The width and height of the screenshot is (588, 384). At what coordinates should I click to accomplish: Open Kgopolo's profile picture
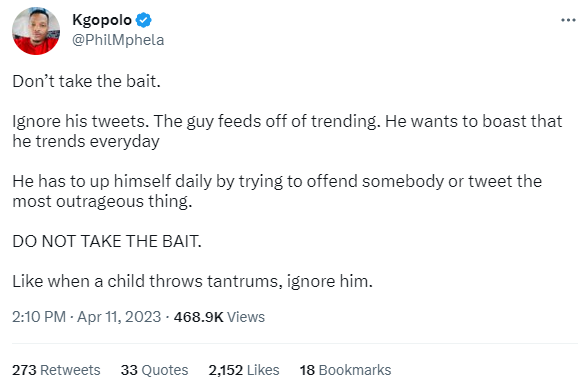click(36, 31)
